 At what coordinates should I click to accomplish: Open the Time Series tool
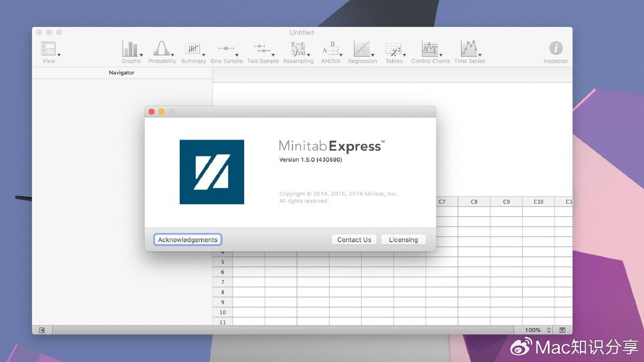pyautogui.click(x=469, y=49)
